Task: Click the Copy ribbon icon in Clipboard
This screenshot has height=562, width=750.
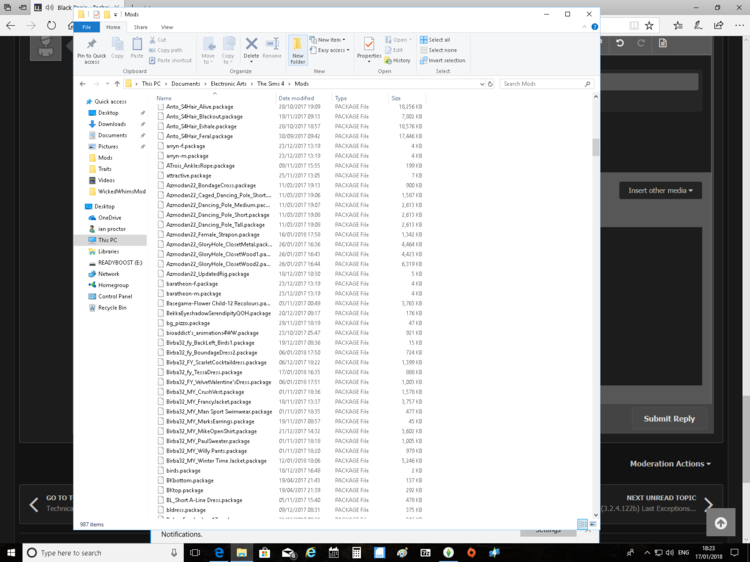Action: [x=117, y=48]
